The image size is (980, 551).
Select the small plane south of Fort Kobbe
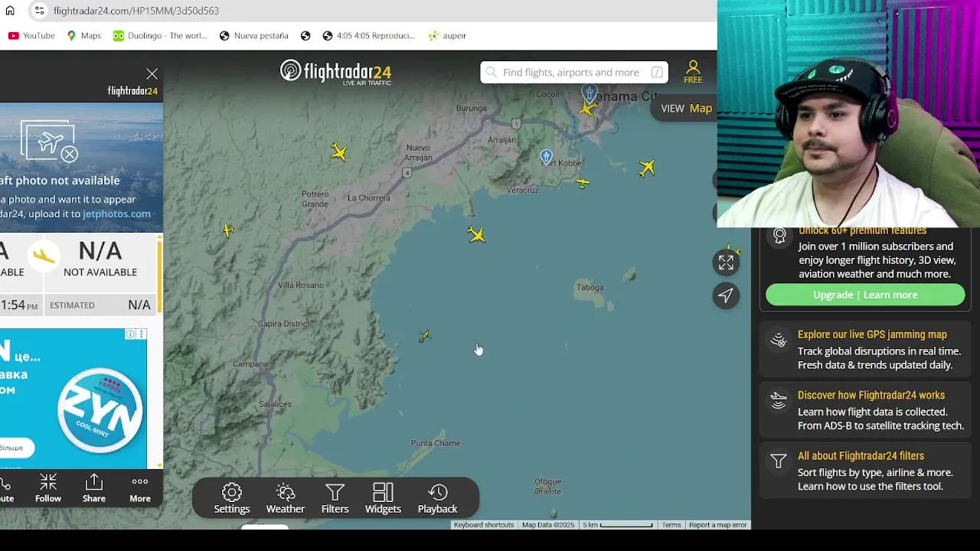point(583,183)
